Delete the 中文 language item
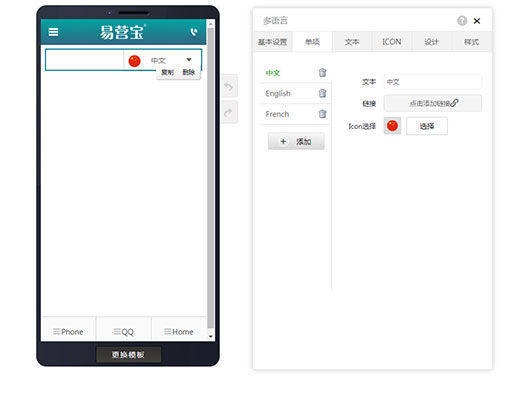This screenshot has width=516, height=393. pos(322,73)
